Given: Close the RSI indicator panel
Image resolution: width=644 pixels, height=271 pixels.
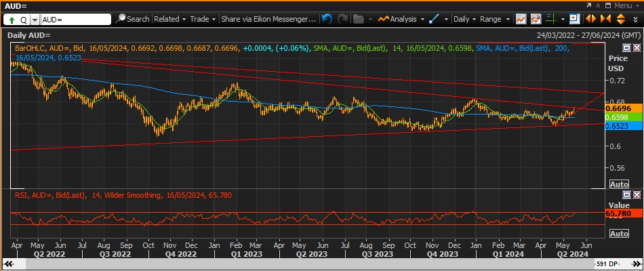Looking at the screenshot, I should click(636, 194).
